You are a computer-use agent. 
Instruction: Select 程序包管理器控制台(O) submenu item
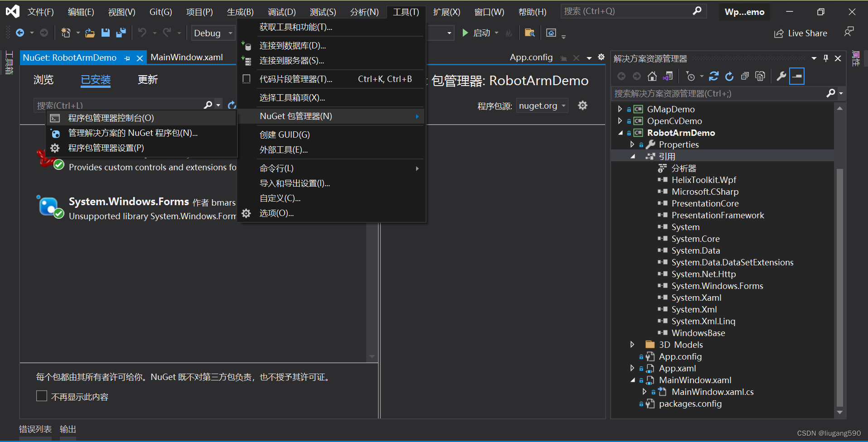click(x=141, y=118)
